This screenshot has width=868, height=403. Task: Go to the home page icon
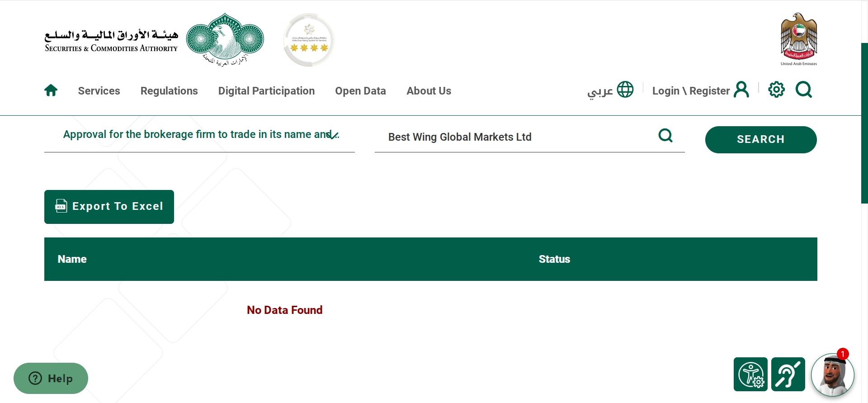click(x=51, y=90)
